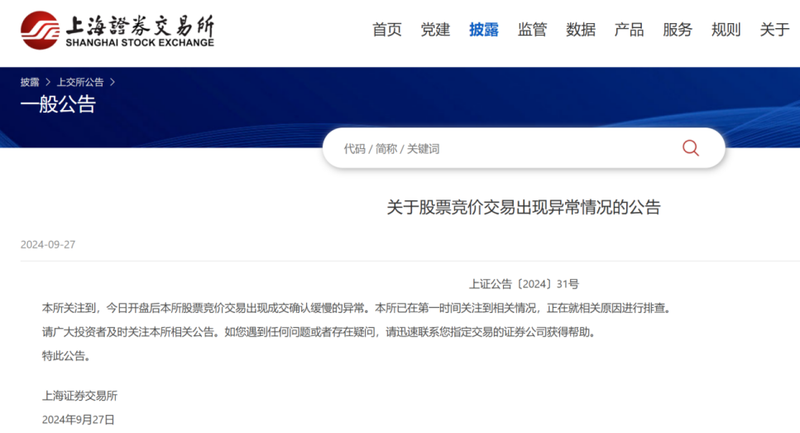Click the 一般公告 page heading
This screenshot has height=433, width=800.
pos(58,105)
